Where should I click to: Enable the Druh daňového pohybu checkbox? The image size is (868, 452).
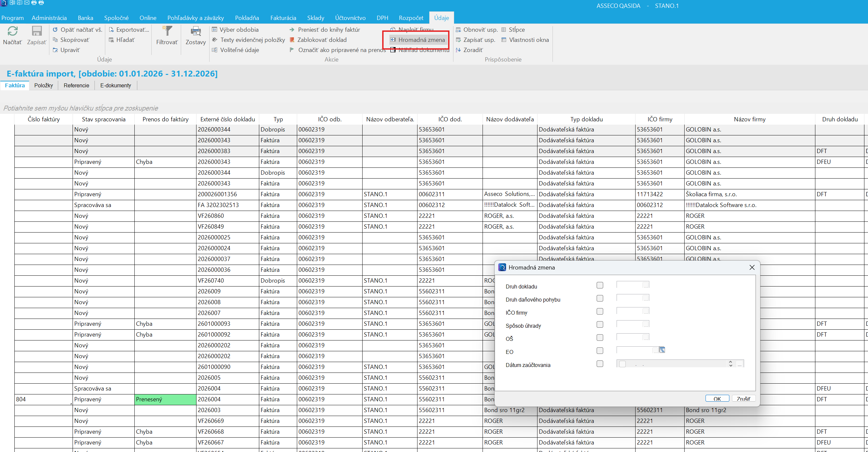(600, 298)
